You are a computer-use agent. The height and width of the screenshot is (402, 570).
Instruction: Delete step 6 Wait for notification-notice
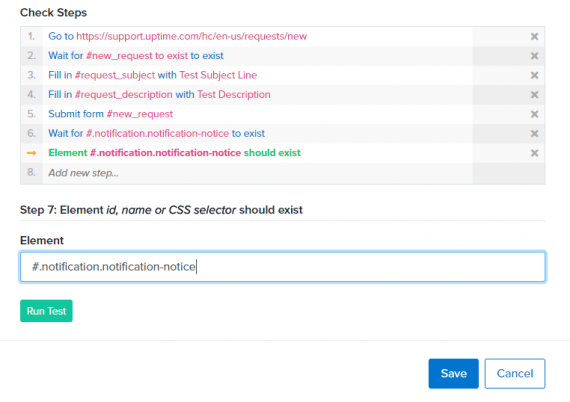pyautogui.click(x=534, y=134)
